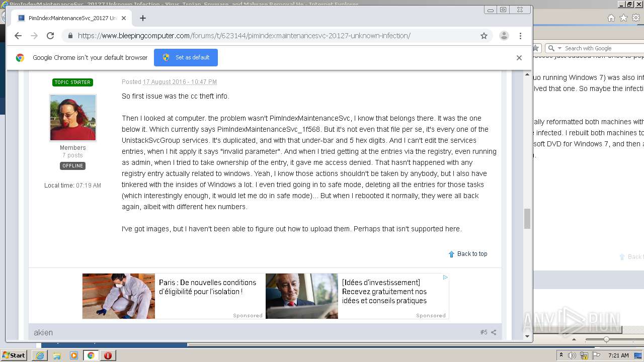Open the volume speaker tray icon
Screen dimensions: 644x362
(x=572, y=355)
